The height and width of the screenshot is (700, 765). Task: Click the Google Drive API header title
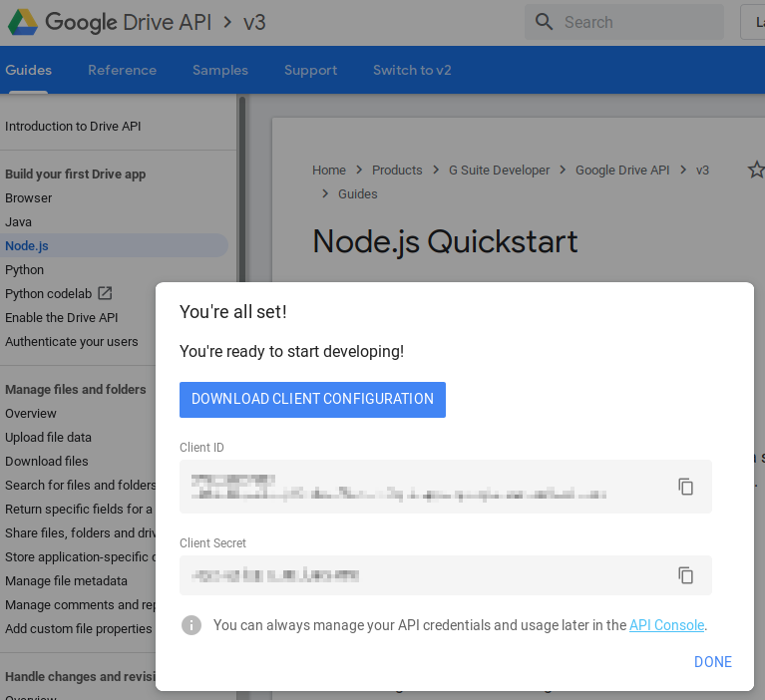129,23
